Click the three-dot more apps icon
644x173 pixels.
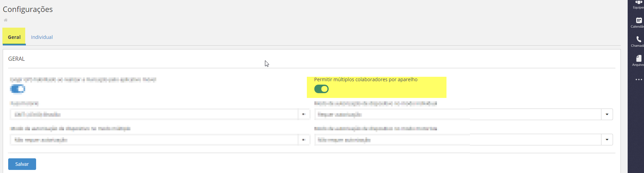(639, 80)
